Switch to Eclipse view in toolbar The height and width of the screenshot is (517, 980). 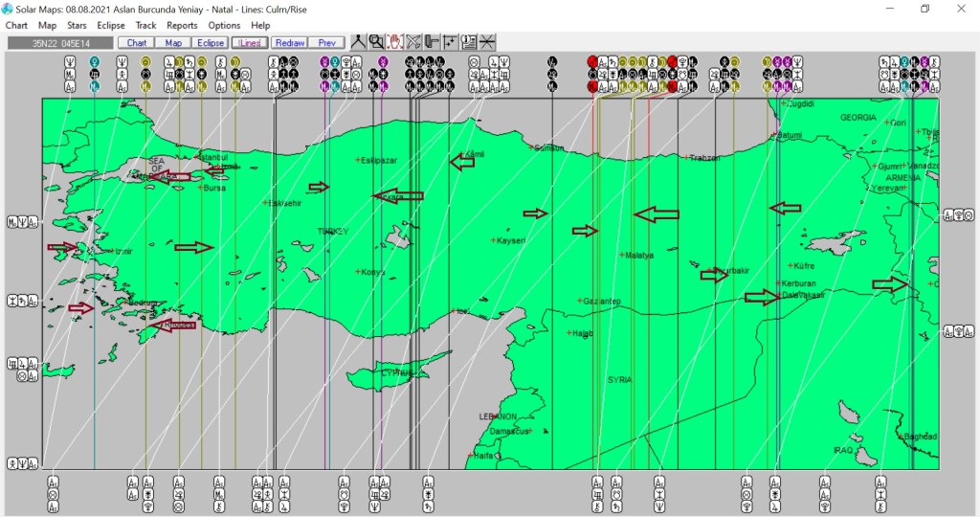click(210, 43)
